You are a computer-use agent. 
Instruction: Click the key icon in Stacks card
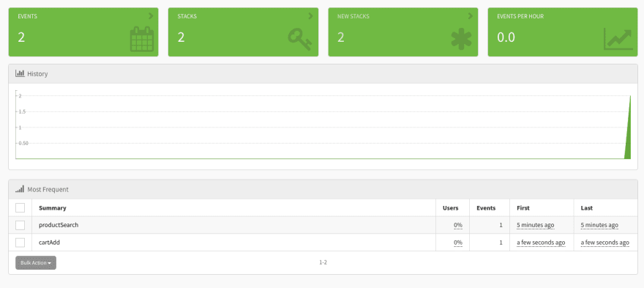click(300, 39)
